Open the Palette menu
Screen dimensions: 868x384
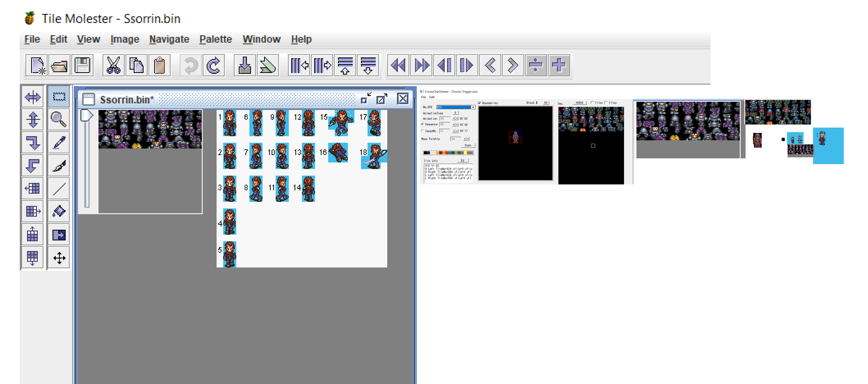[215, 39]
